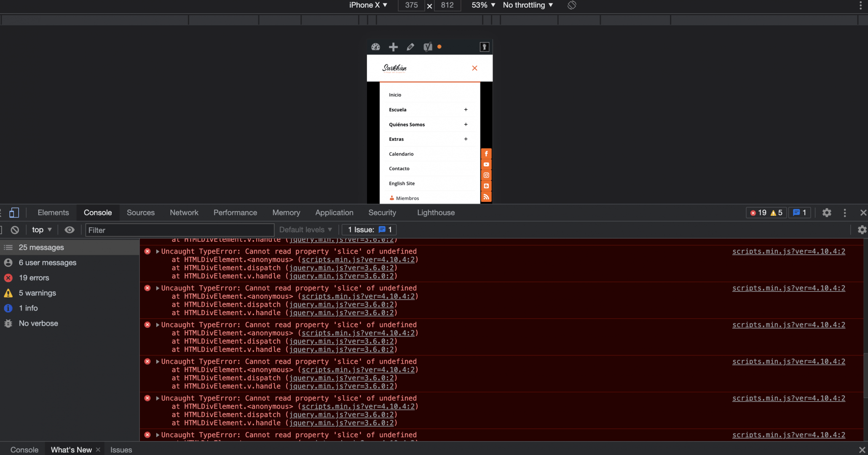Expand the first fully visible TypeError entry
Screen dimensions: 868x455
tap(158, 252)
